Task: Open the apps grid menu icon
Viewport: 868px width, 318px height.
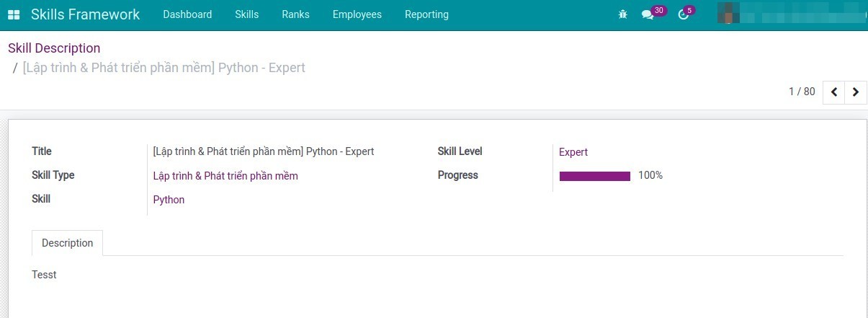Action: (14, 14)
